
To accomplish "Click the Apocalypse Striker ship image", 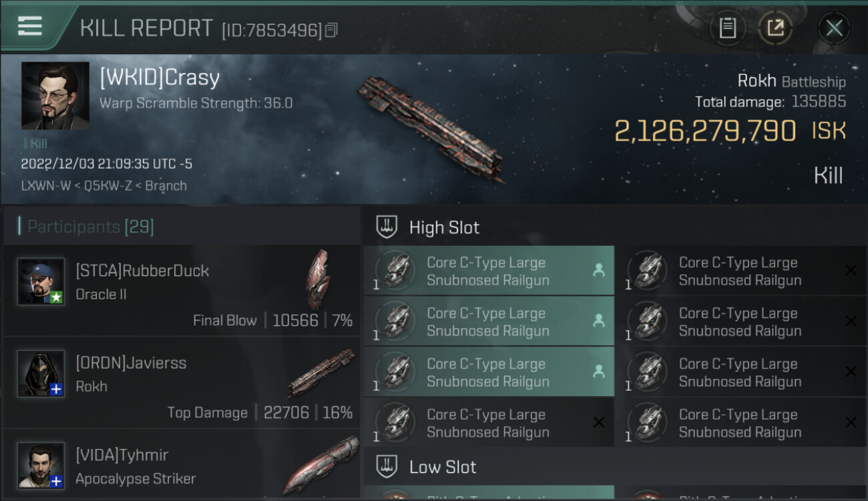I will point(320,465).
